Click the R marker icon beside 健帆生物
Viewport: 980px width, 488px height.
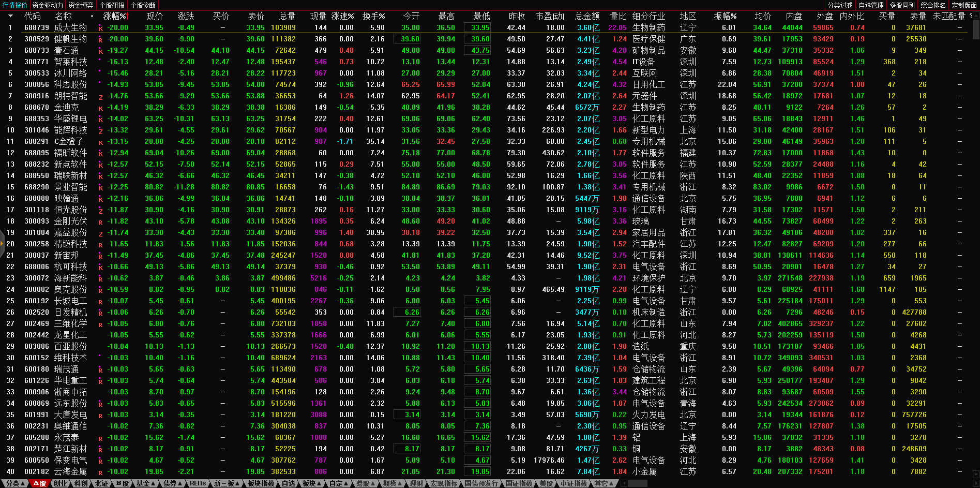(100, 40)
